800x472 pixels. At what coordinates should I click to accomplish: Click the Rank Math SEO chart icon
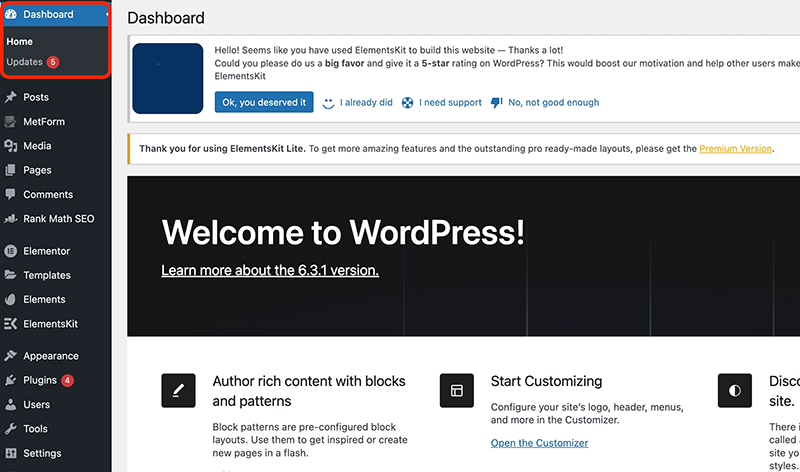pyautogui.click(x=11, y=219)
